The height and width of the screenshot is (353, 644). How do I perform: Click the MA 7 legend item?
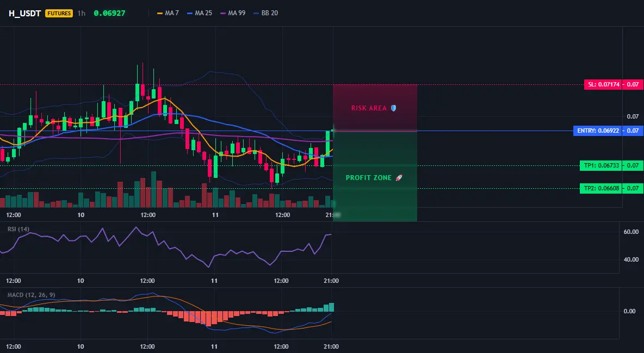click(x=168, y=13)
